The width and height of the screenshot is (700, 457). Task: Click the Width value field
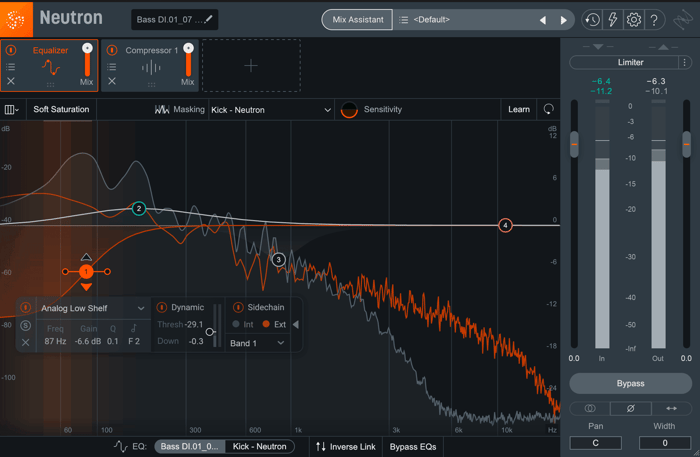tap(665, 443)
